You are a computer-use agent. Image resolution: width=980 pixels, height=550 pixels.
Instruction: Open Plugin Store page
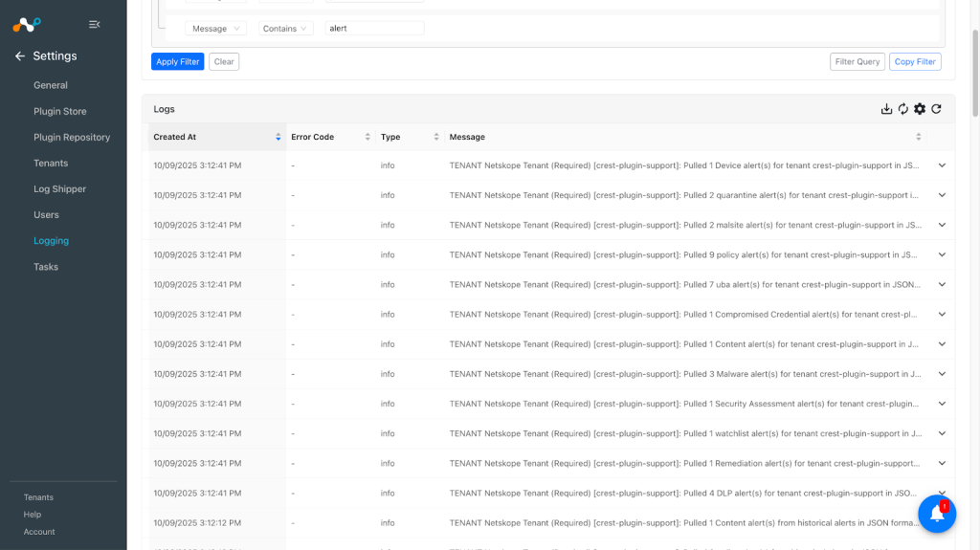tap(60, 111)
